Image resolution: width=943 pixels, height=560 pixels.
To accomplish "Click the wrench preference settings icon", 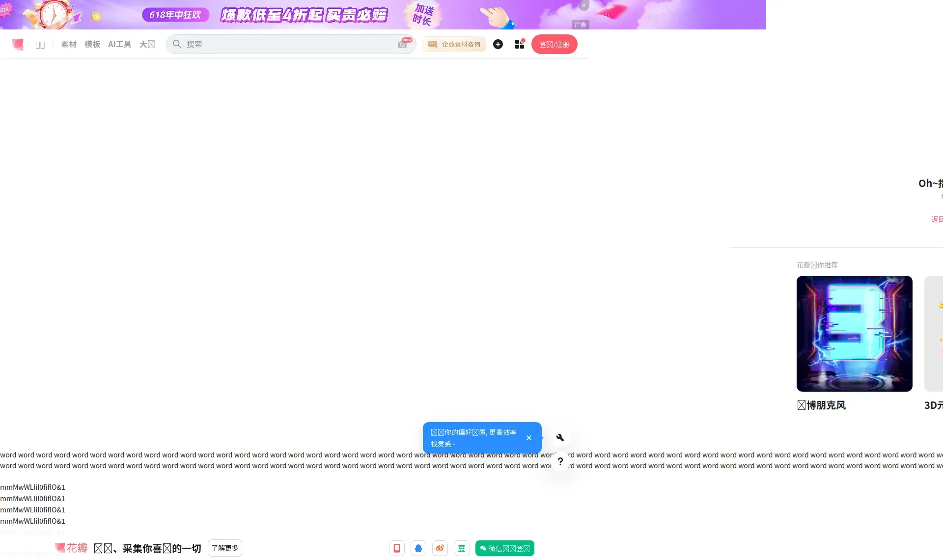I will [x=560, y=437].
